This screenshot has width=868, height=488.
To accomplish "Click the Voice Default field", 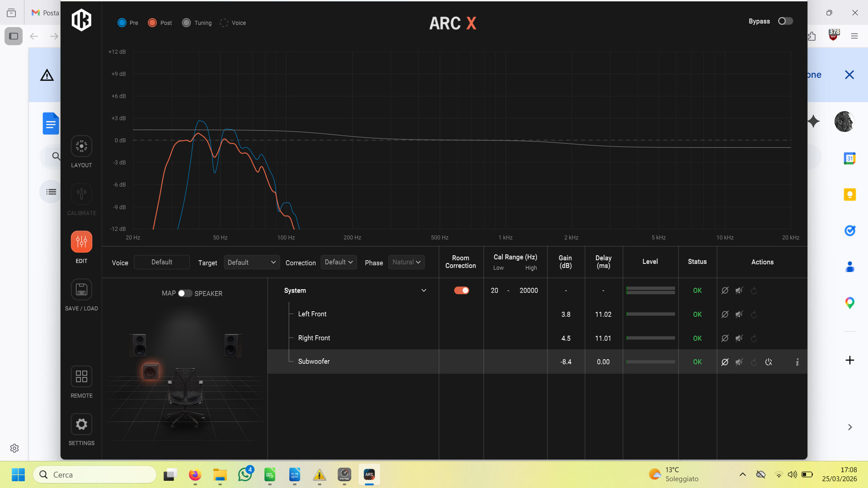I will [x=161, y=262].
